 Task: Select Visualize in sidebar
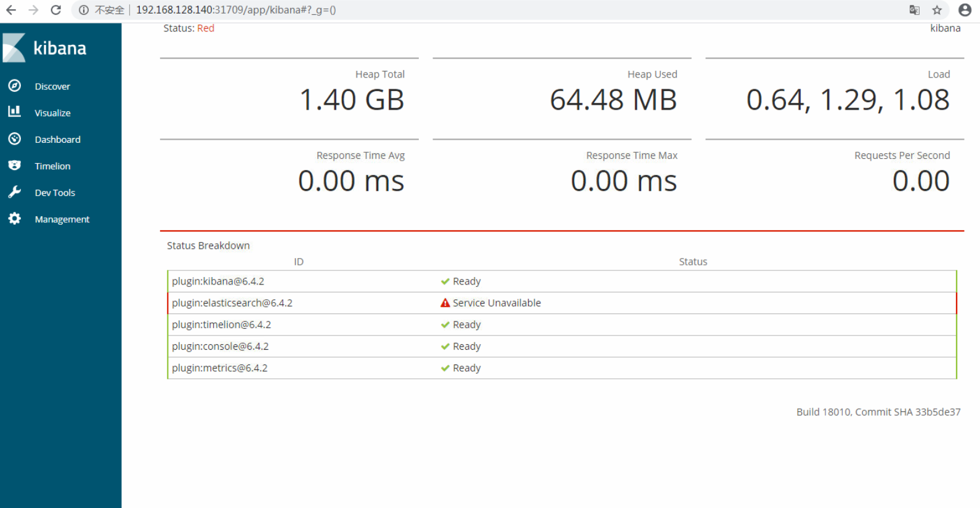coord(52,113)
